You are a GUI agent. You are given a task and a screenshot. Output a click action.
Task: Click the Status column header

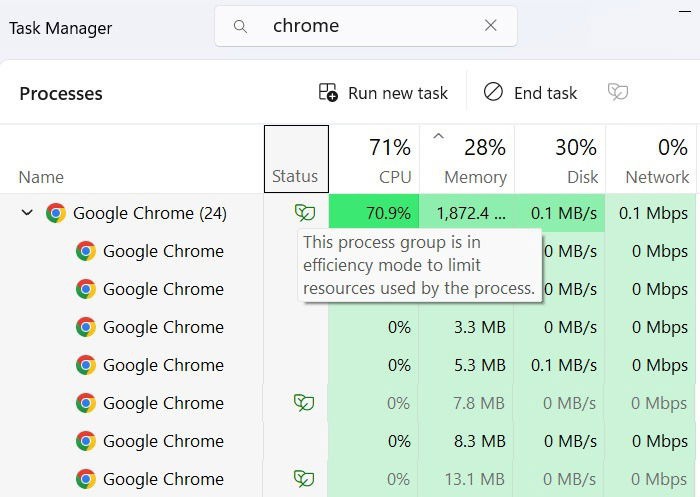(296, 159)
